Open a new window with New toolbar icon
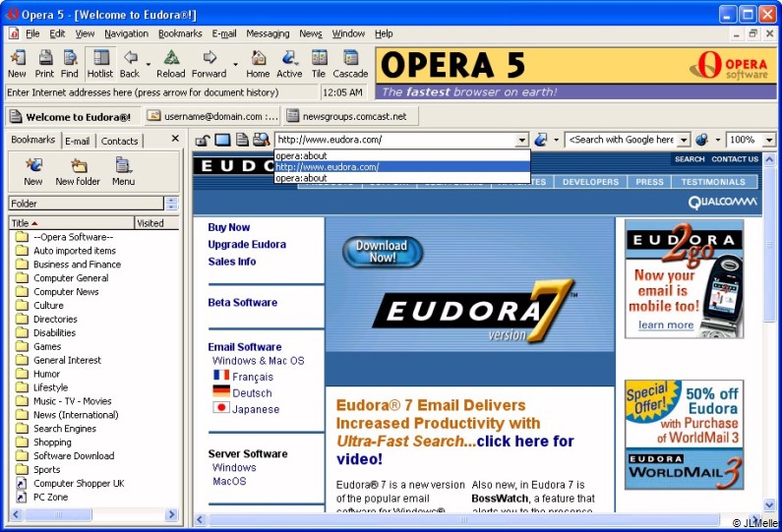This screenshot has height=532, width=782. click(17, 64)
